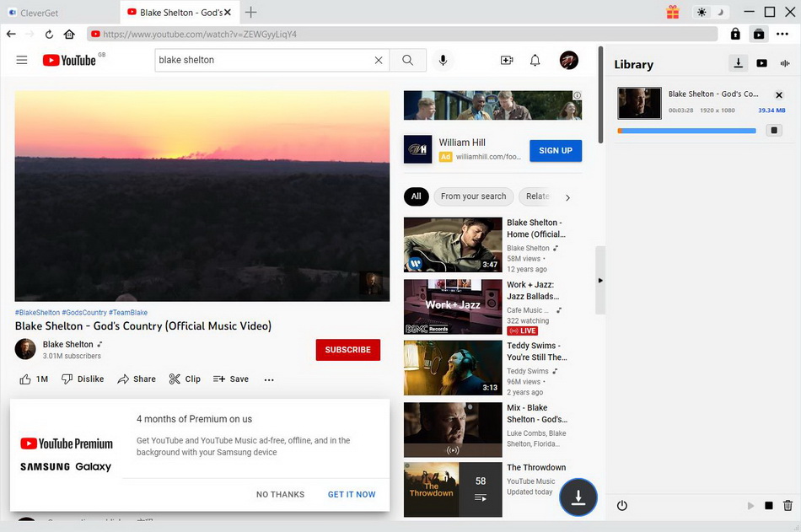Accept Premium offer with GET IT NOW
Viewport: 801px width, 532px height.
[352, 494]
